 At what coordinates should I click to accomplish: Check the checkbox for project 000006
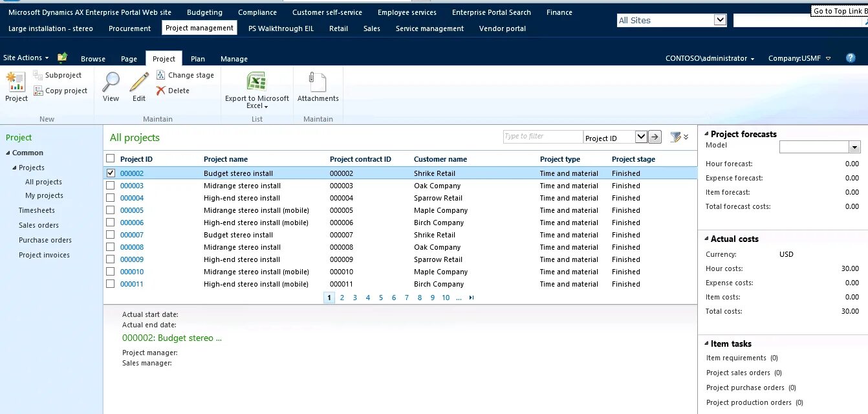pos(111,223)
